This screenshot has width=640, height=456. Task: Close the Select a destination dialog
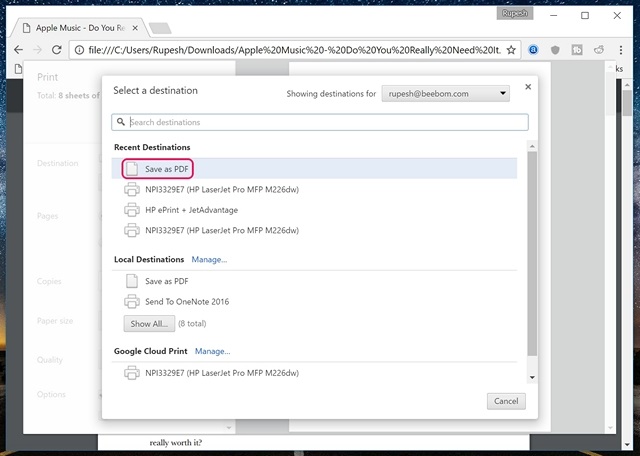(528, 87)
